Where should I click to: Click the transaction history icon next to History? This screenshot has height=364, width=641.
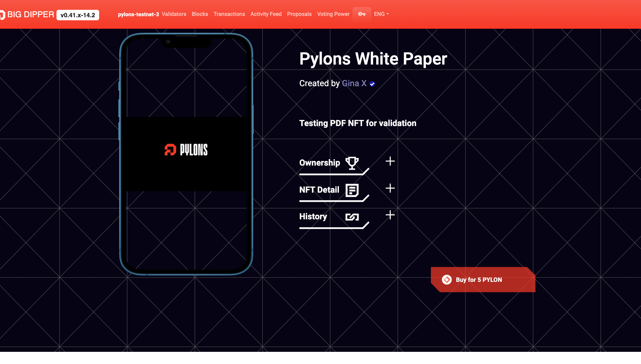[x=352, y=217]
